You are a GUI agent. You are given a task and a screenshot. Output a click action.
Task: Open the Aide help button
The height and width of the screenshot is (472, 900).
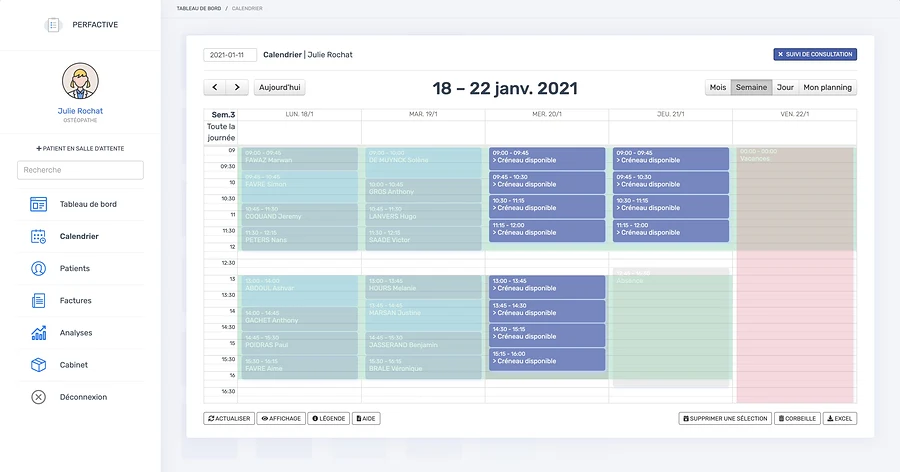[366, 419]
